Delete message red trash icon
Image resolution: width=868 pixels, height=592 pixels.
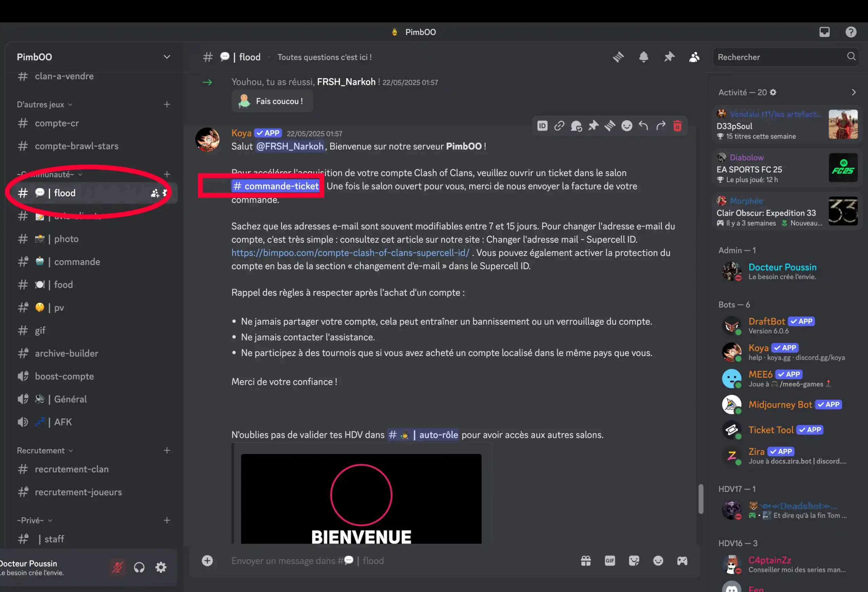click(677, 126)
